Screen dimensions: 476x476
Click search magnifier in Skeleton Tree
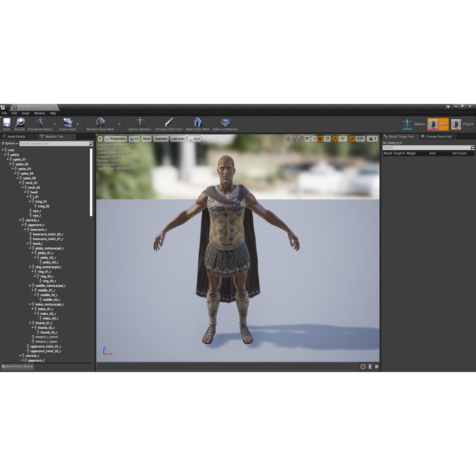pyautogui.click(x=91, y=144)
